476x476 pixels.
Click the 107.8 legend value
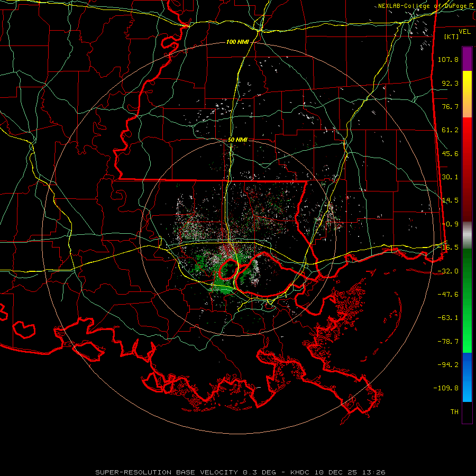pyautogui.click(x=448, y=59)
